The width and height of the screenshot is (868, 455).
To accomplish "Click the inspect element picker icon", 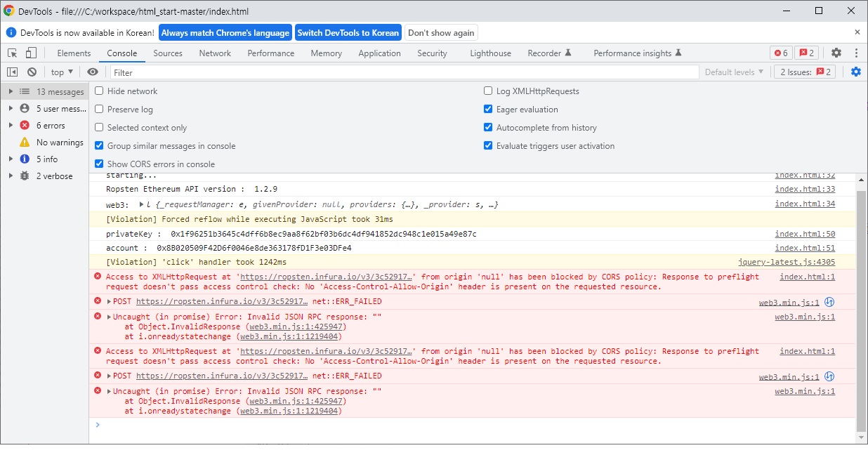I will tap(12, 53).
